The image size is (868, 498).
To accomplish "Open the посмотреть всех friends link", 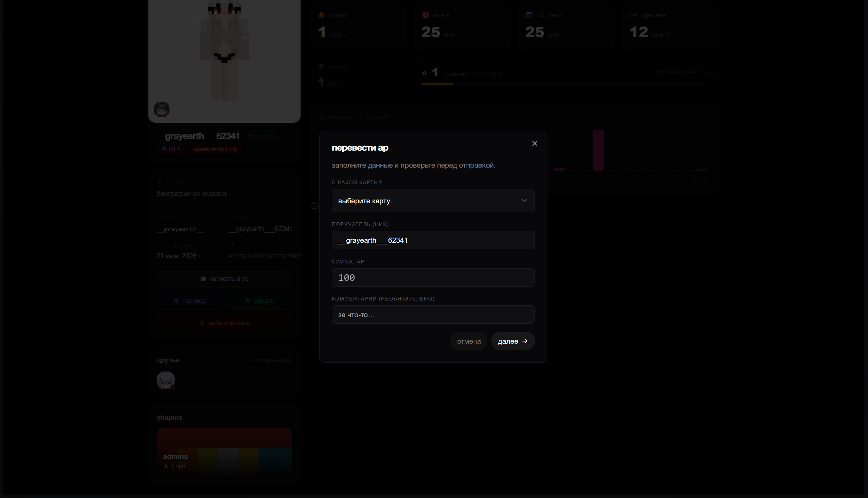I will pyautogui.click(x=271, y=360).
